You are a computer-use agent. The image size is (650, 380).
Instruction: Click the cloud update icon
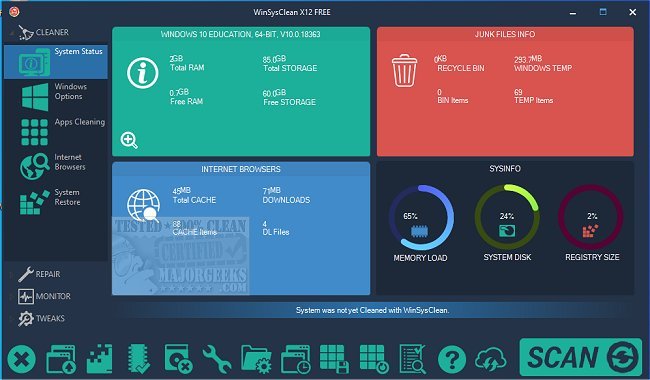click(490, 359)
